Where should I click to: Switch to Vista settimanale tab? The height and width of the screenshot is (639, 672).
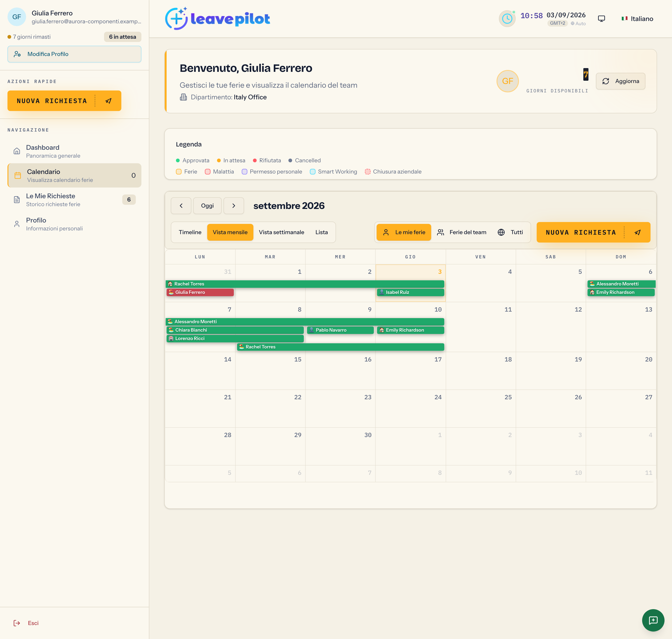pos(281,232)
